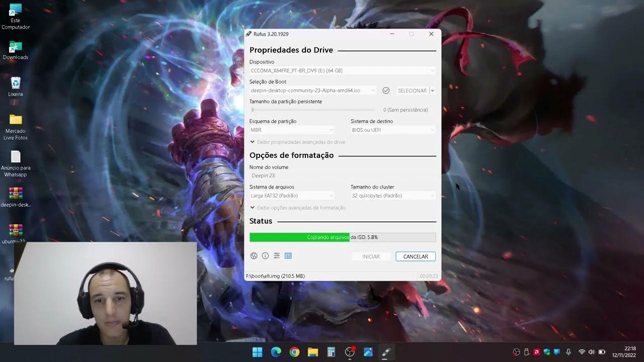
Task: Open the Sistema de arquivos dropdown
Action: (x=292, y=196)
